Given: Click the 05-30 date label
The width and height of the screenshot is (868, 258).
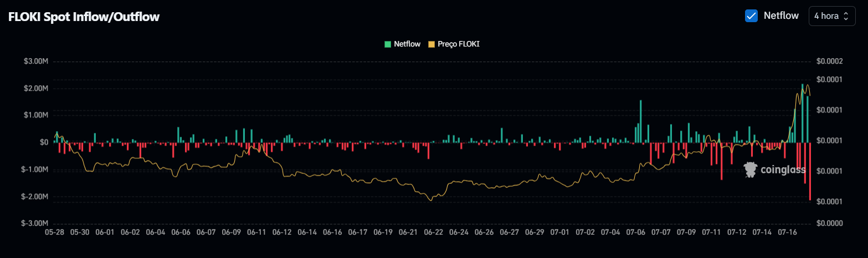Looking at the screenshot, I should click(x=79, y=233).
